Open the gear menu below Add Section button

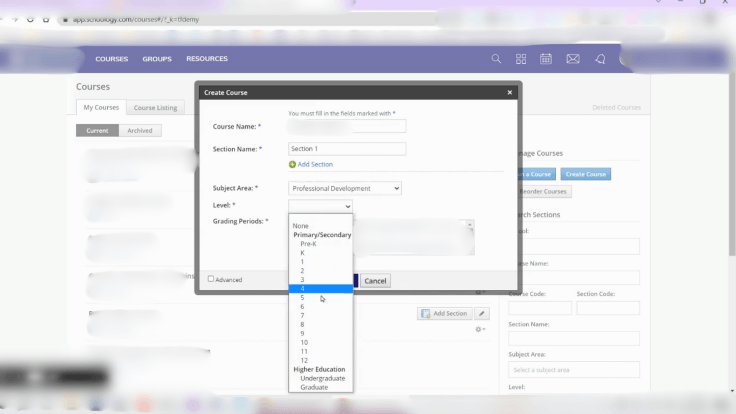pyautogui.click(x=480, y=330)
